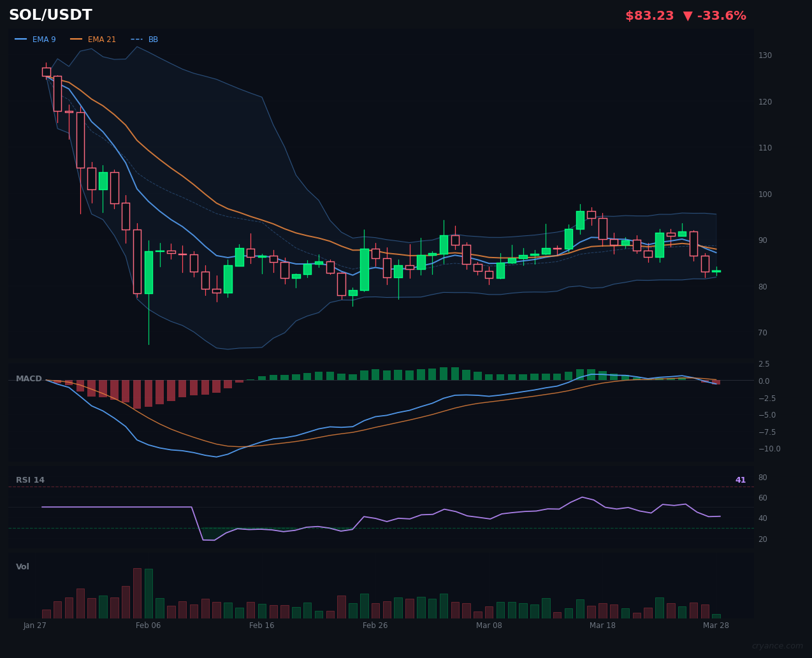This screenshot has height=658, width=812.
Task: Select the Mar 08 date label
Action: pos(489,625)
